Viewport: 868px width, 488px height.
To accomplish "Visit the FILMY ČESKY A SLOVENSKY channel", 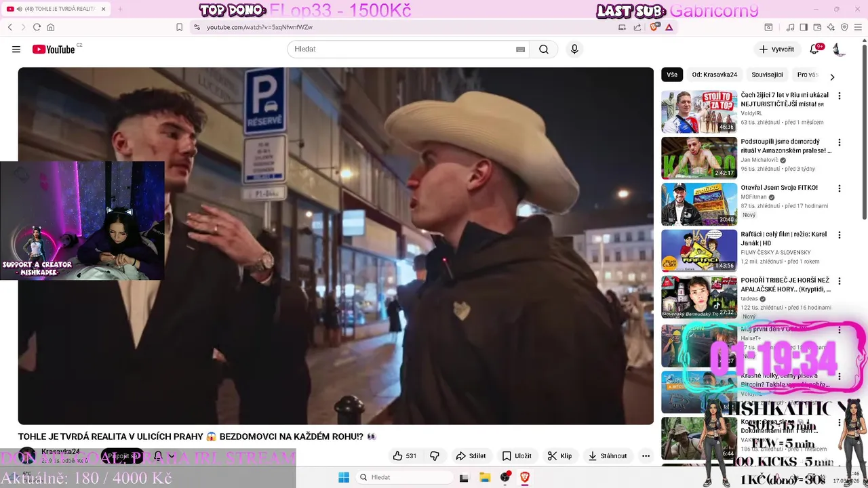I will point(775,252).
